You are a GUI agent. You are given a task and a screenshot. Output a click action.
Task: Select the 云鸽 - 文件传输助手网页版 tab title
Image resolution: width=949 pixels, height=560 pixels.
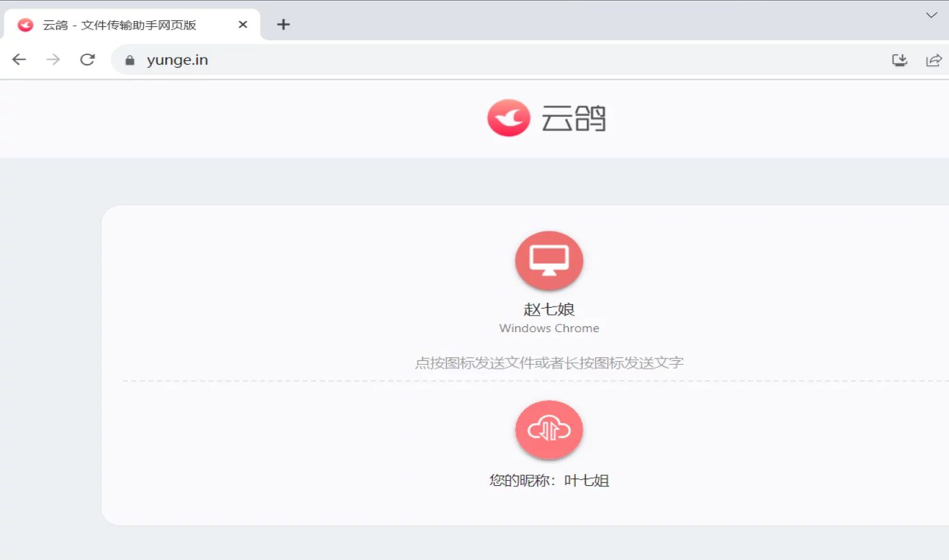[120, 25]
